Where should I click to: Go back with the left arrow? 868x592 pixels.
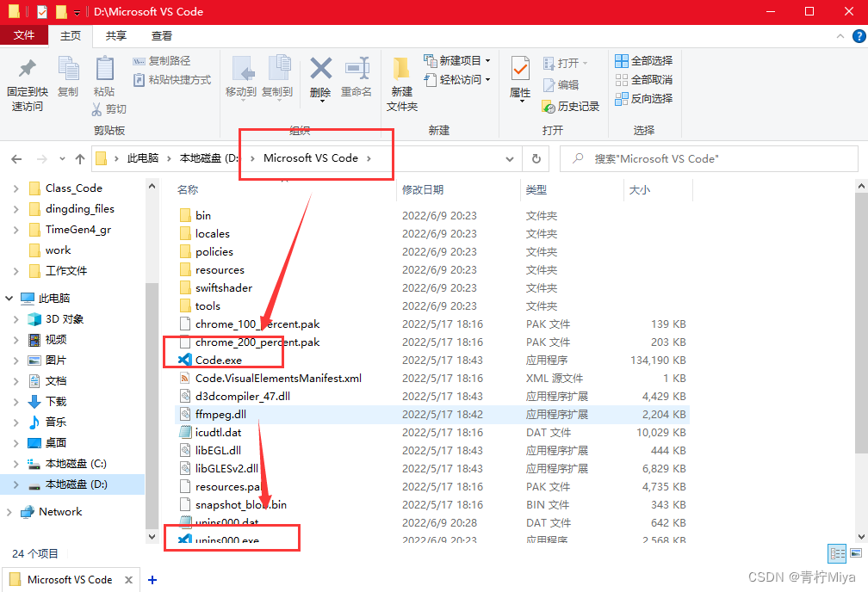tap(16, 159)
